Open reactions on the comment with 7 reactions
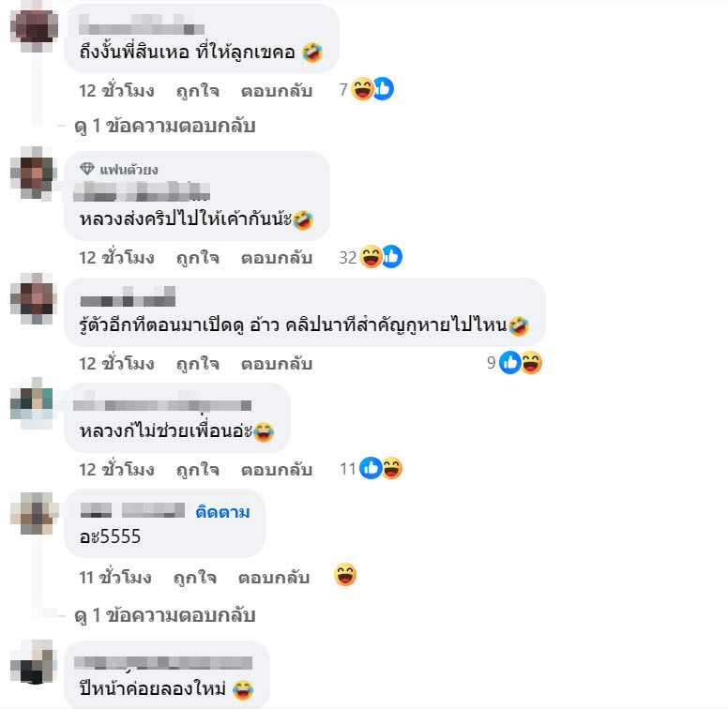Viewport: 728px width, 709px height. tap(366, 89)
